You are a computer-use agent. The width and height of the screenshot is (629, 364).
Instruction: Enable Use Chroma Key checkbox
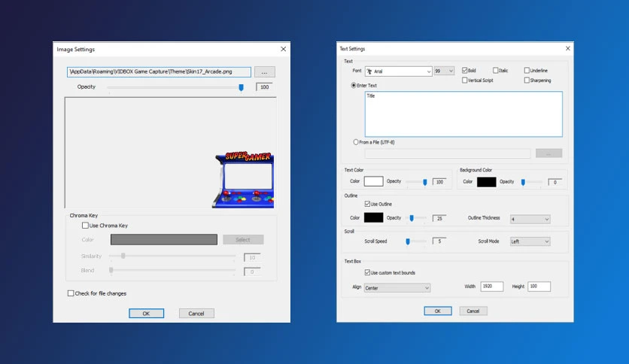(x=85, y=226)
